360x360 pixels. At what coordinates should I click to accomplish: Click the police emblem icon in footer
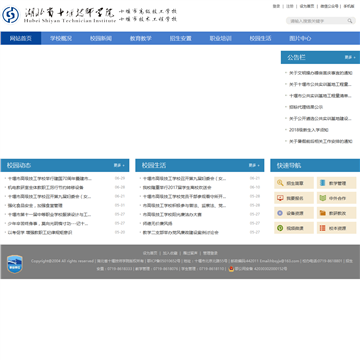point(231,269)
